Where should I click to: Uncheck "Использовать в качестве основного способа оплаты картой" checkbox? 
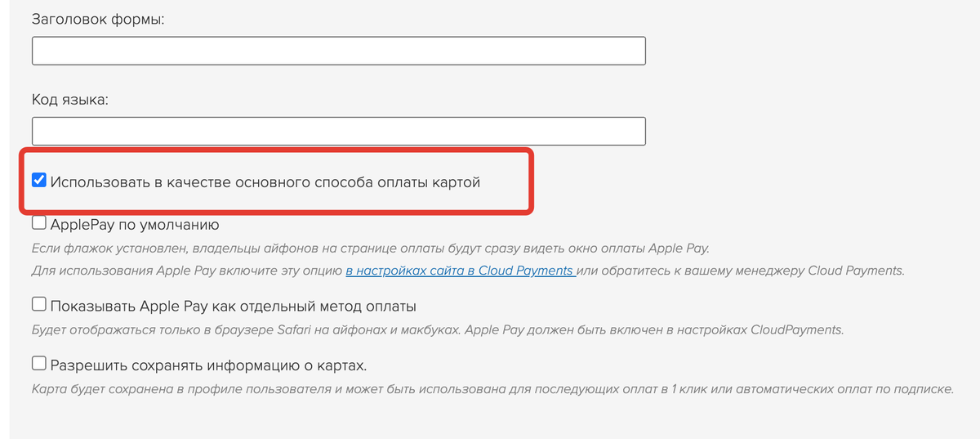38,181
